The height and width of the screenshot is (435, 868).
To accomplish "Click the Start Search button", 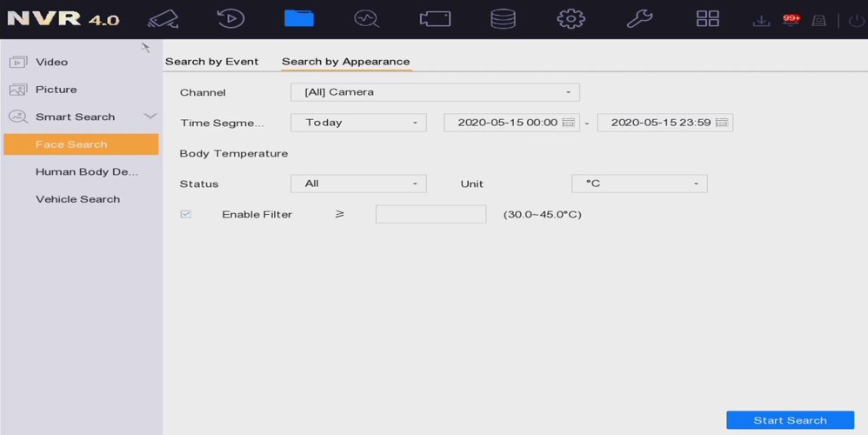I will [790, 420].
